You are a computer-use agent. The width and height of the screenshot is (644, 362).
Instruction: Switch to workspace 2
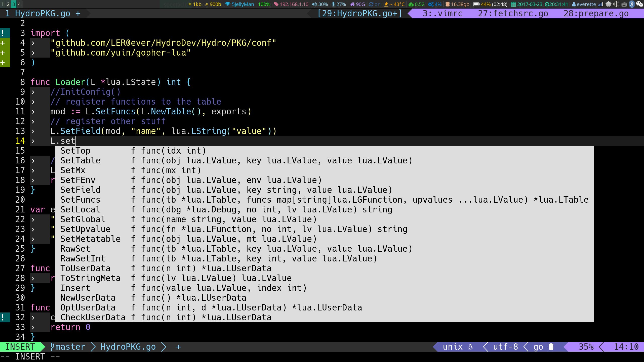(8, 4)
